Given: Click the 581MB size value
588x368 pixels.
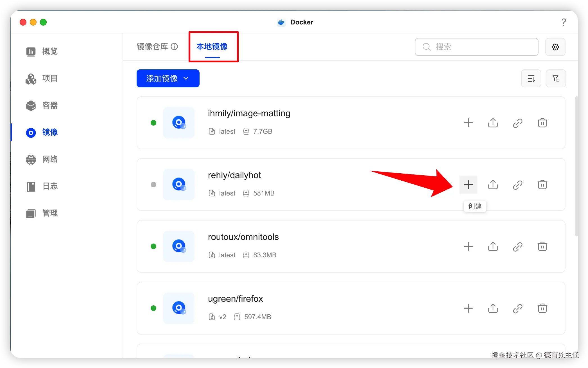Looking at the screenshot, I should [x=264, y=193].
